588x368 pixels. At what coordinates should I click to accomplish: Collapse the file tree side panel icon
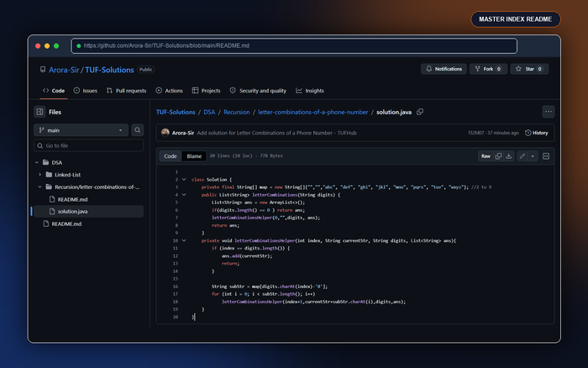point(39,112)
